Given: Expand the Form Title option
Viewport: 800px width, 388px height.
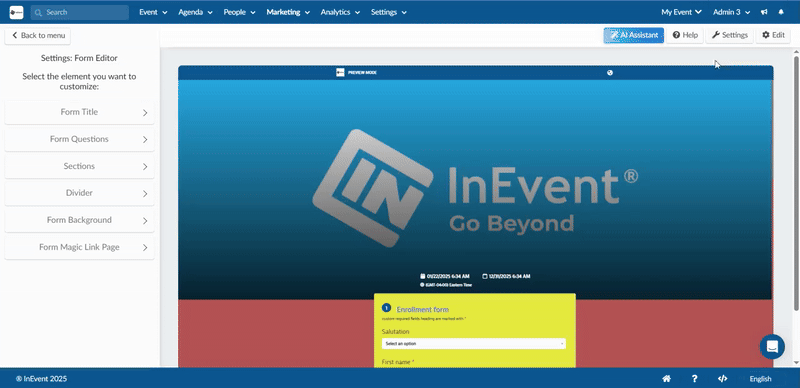Looking at the screenshot, I should [x=80, y=112].
